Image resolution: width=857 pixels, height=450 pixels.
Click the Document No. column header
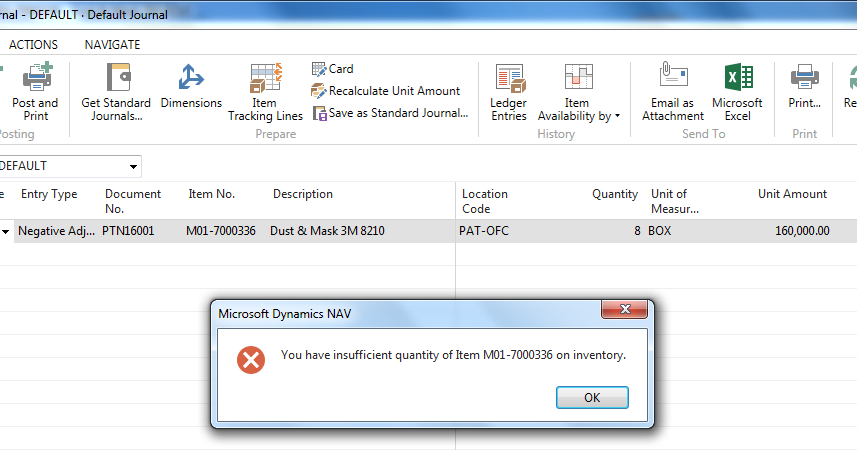coord(133,201)
